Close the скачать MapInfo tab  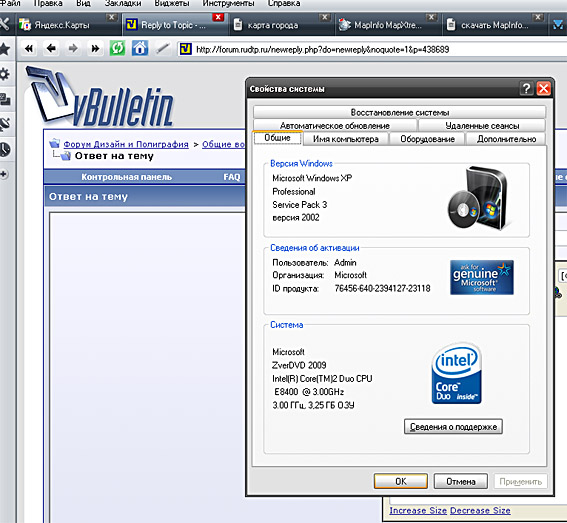click(x=538, y=17)
